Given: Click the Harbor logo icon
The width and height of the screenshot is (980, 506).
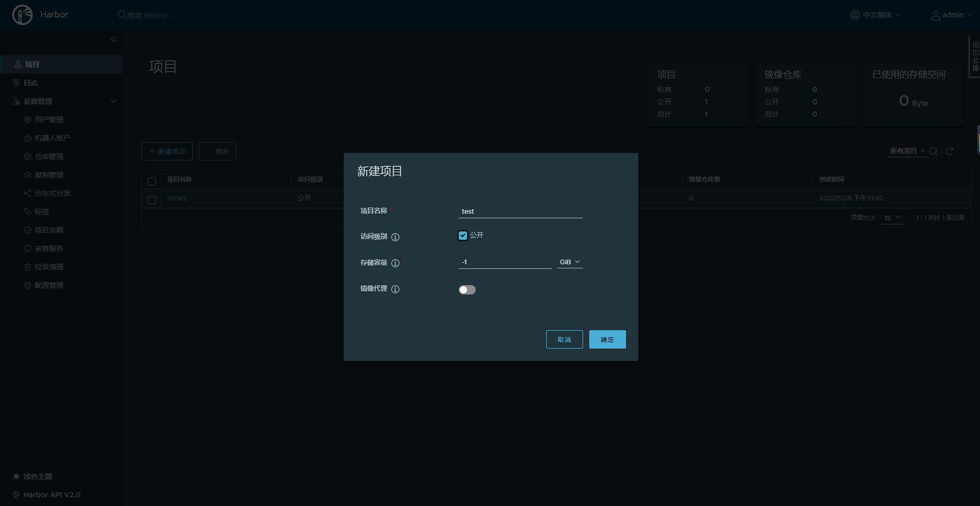Looking at the screenshot, I should click(23, 15).
